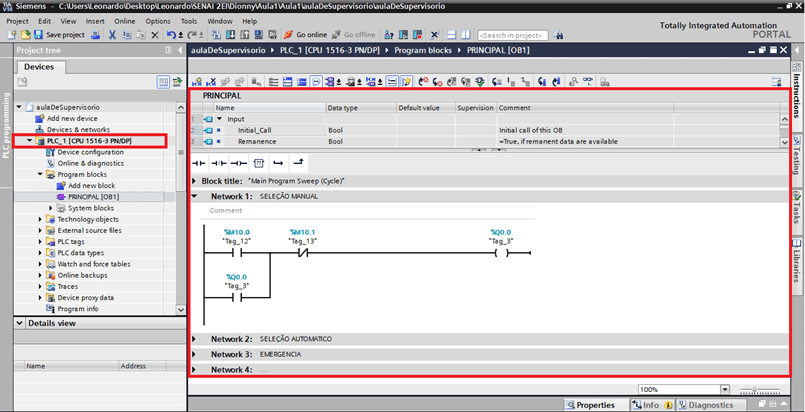Insert an output coil (assignment)
Viewport: 805px width, 412px height.
[x=239, y=163]
